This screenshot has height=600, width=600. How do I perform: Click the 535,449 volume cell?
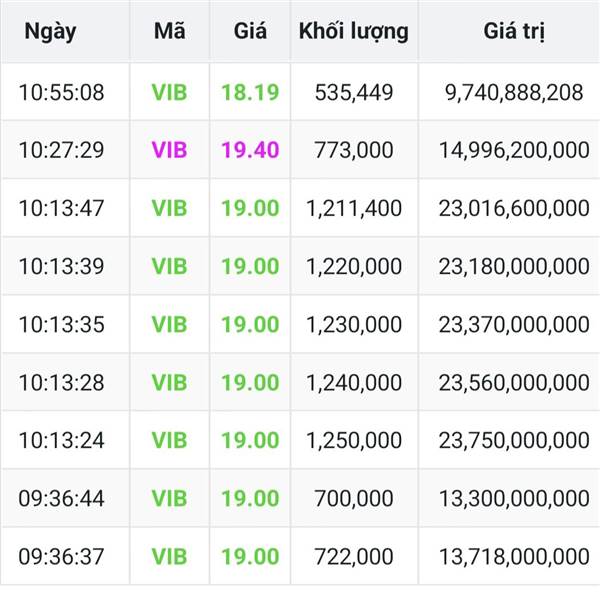coord(353,93)
